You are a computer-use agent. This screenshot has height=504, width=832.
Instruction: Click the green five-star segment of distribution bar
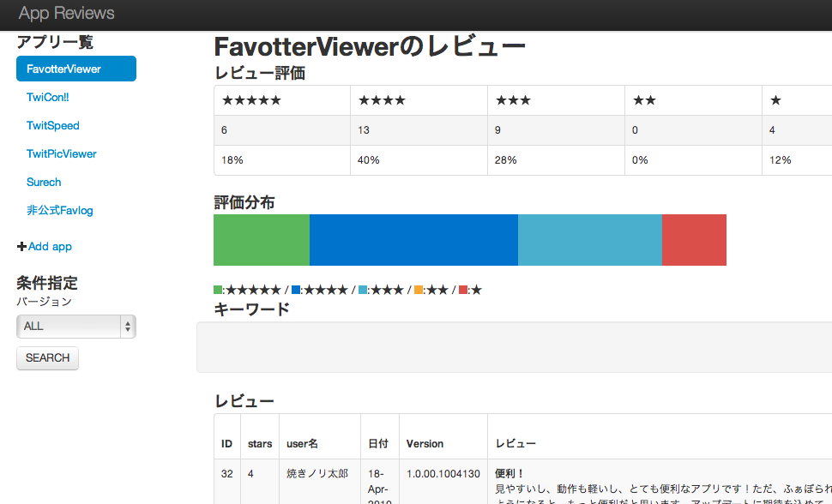[262, 240]
